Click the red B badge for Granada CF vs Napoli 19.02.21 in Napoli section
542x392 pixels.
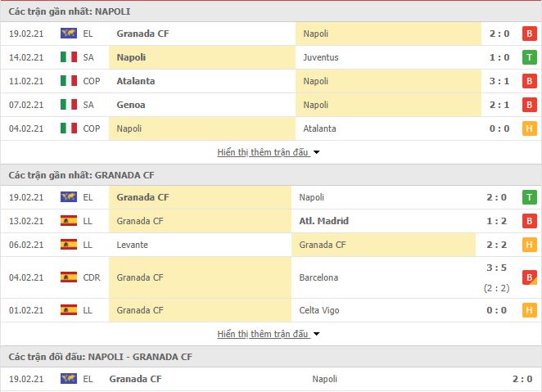529,34
